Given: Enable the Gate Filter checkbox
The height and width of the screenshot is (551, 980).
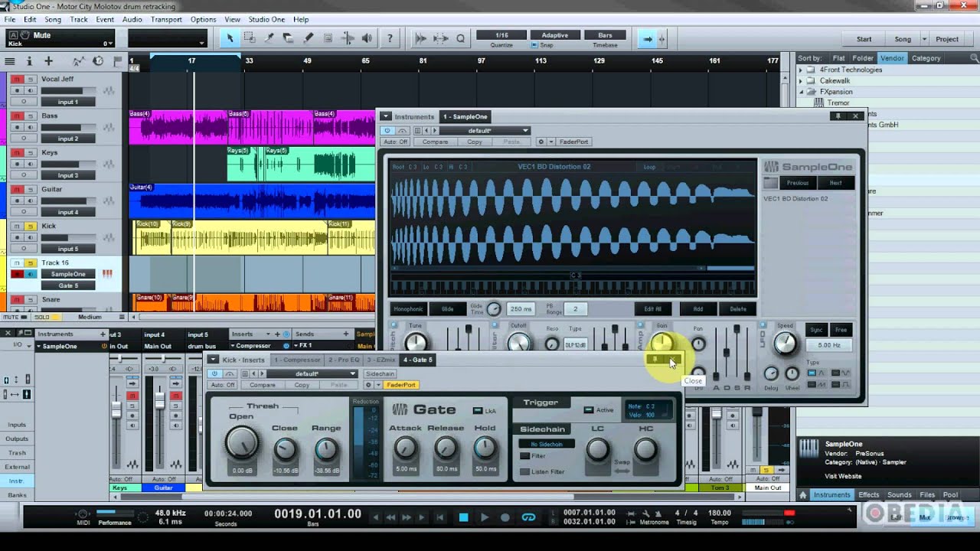Looking at the screenshot, I should tap(525, 456).
